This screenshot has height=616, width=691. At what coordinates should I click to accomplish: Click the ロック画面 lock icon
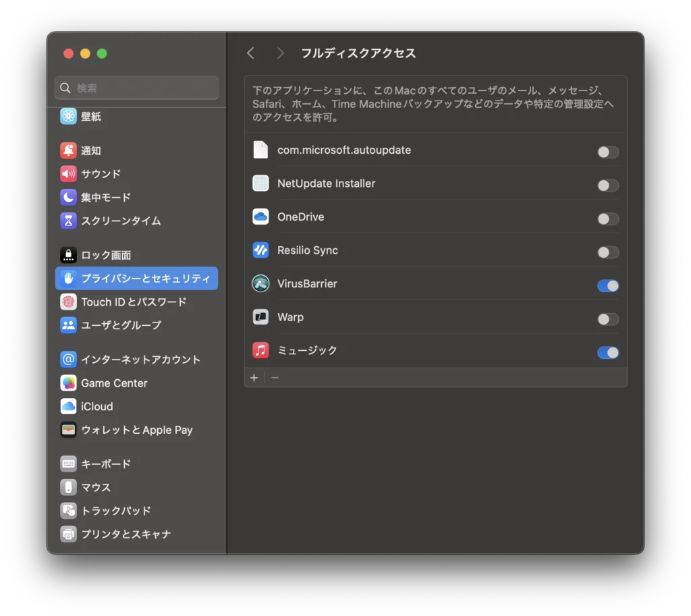68,255
